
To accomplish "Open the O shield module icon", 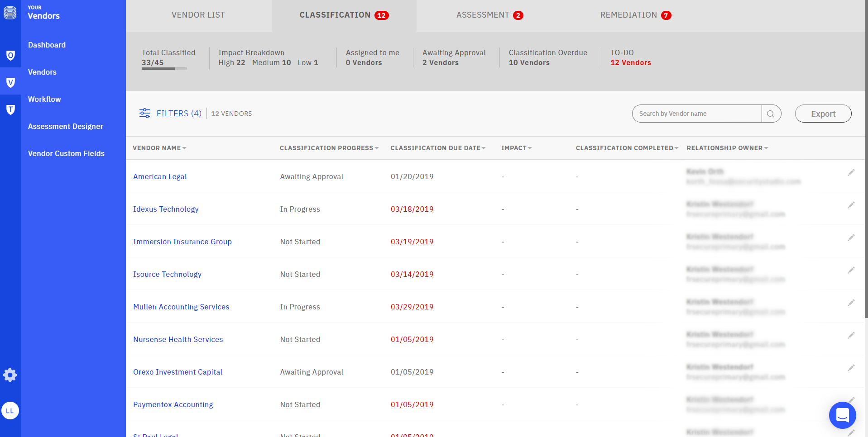I will coord(10,55).
